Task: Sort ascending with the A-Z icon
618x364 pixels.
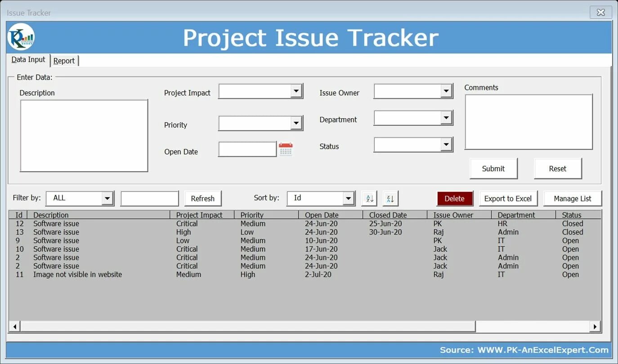Action: (x=369, y=198)
